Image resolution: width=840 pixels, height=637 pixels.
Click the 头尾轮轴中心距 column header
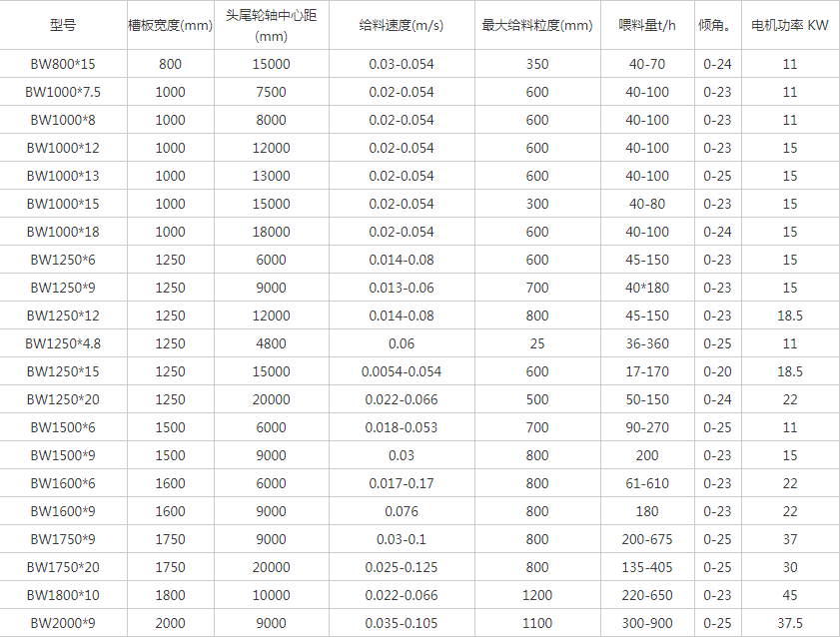[271, 24]
